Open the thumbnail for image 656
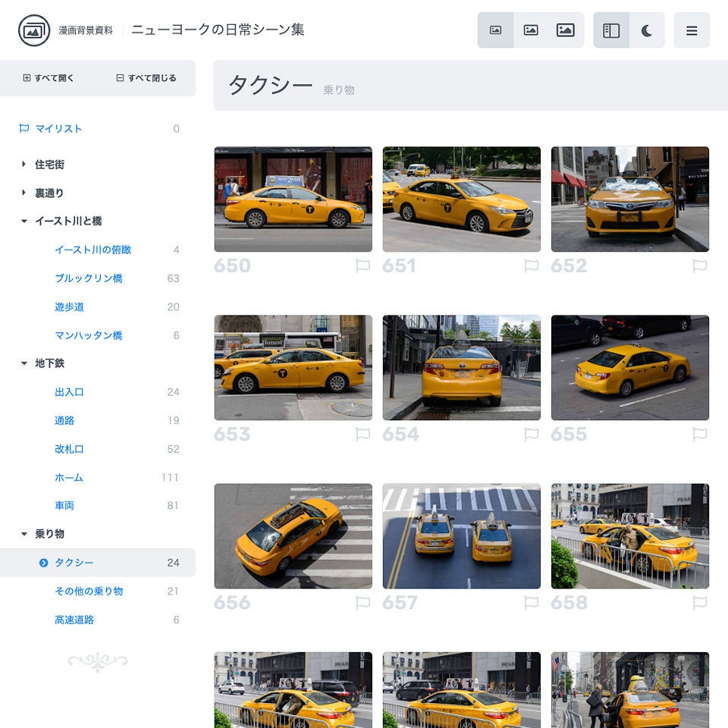The height and width of the screenshot is (728, 728). (292, 535)
